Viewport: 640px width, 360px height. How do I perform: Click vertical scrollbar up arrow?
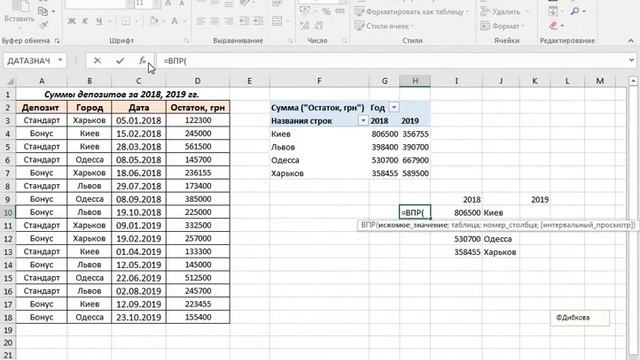point(633,81)
